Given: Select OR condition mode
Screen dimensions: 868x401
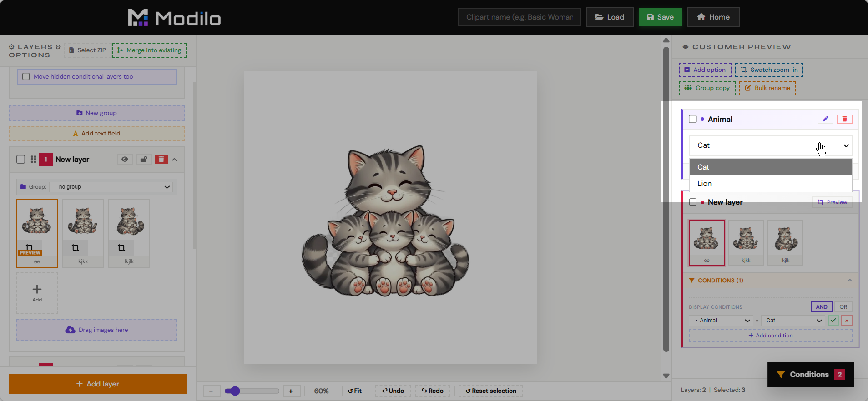Looking at the screenshot, I should point(843,307).
